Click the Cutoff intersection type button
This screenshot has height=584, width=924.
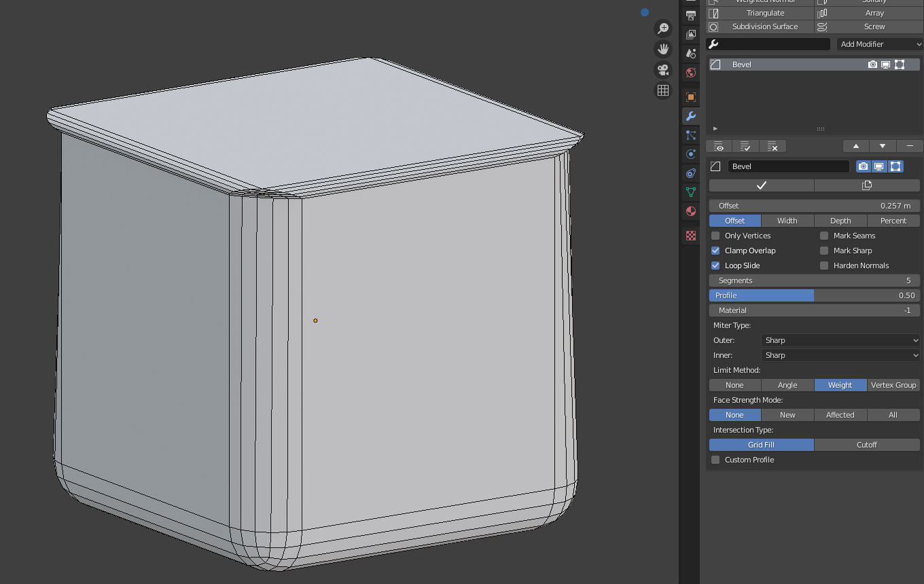click(867, 445)
